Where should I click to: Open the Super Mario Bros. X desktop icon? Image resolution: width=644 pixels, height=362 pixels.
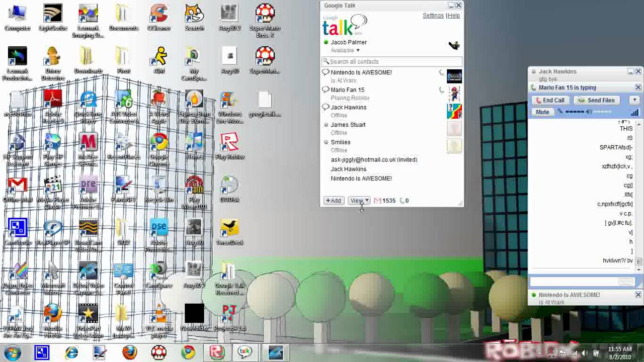coord(265,21)
